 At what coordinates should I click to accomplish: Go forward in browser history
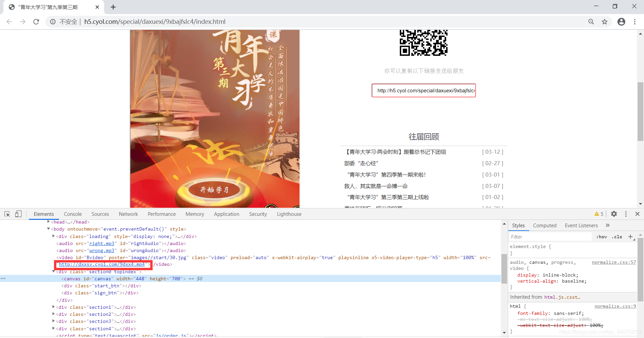22,22
